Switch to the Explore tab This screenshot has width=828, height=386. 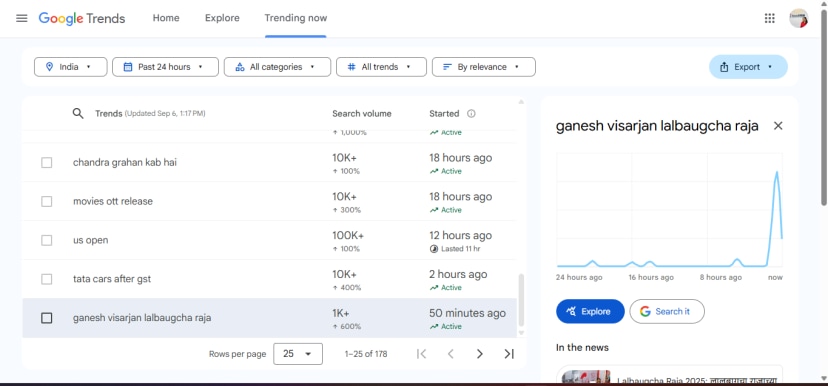click(x=222, y=18)
